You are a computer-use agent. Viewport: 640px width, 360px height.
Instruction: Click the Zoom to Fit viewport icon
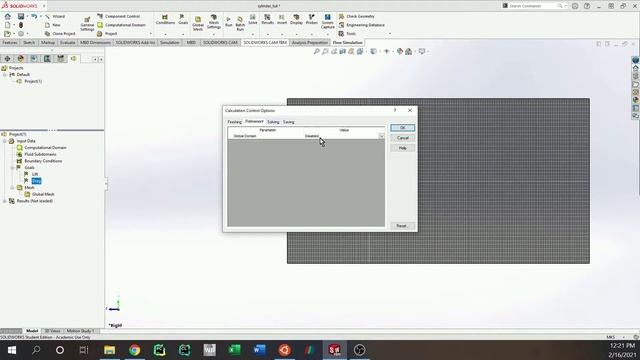[316, 51]
